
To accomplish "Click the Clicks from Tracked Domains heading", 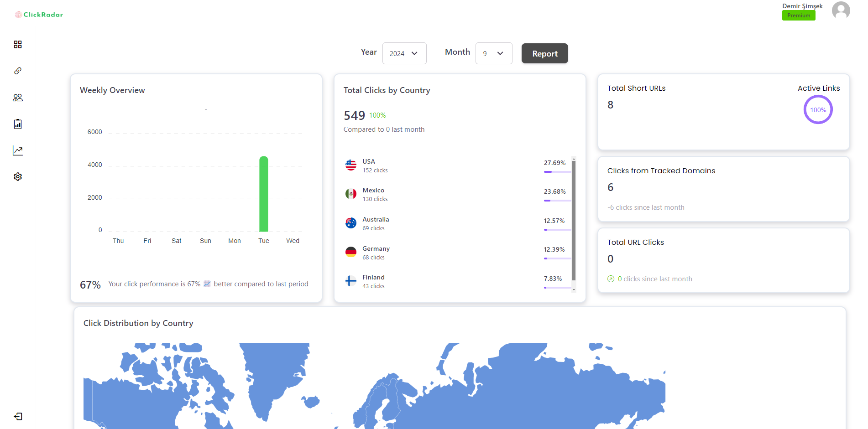I will (661, 171).
